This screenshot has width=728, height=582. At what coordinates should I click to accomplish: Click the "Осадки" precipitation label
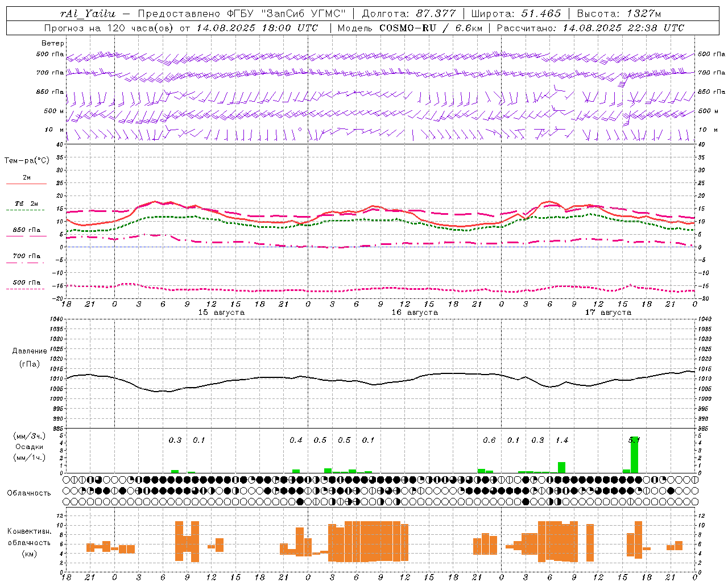(x=29, y=447)
